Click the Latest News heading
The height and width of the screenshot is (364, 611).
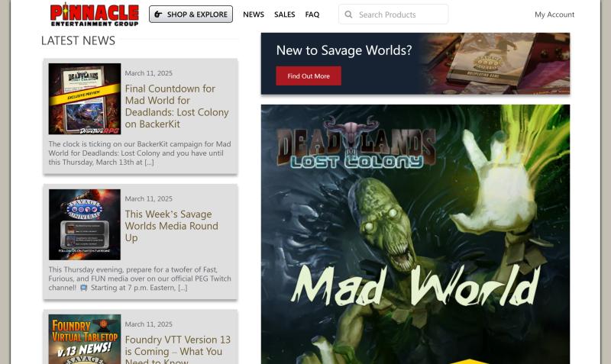click(78, 40)
